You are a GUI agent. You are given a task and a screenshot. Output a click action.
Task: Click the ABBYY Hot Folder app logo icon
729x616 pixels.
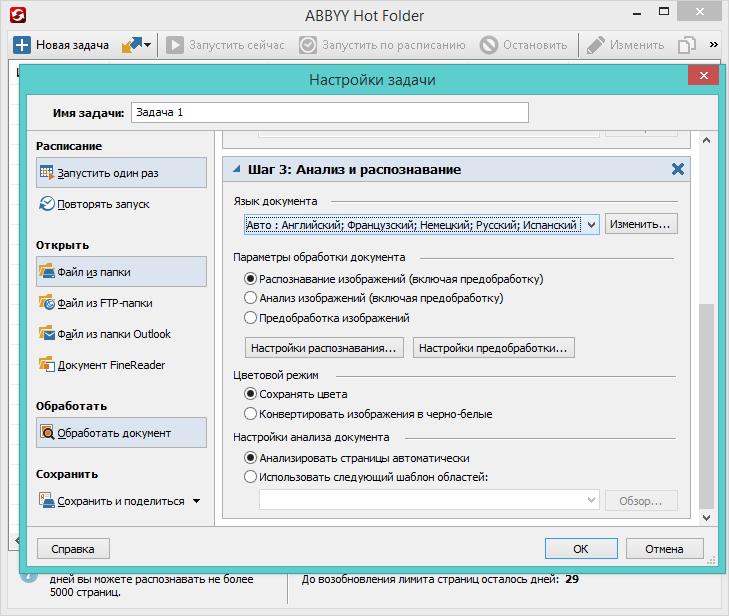18,15
